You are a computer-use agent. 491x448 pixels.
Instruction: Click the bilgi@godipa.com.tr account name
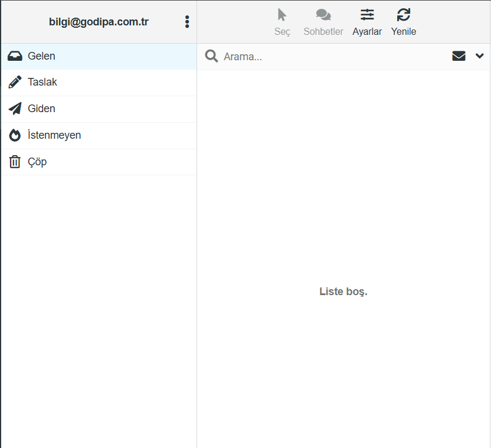(99, 22)
